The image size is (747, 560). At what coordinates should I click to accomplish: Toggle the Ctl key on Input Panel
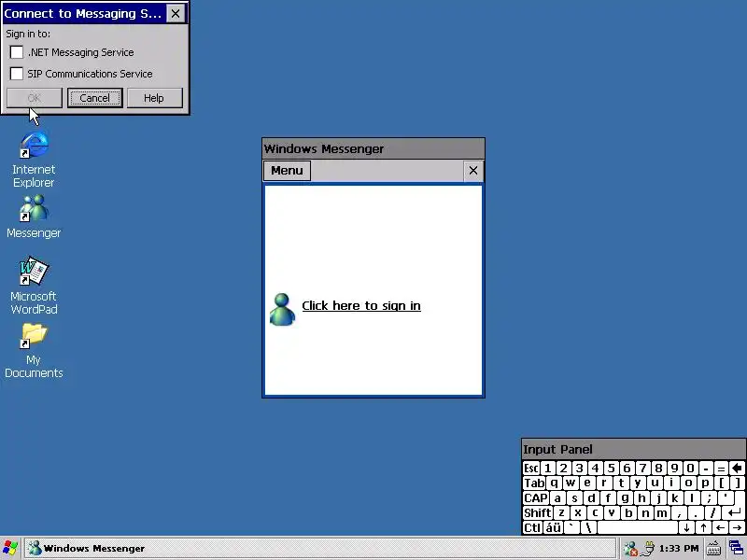532,527
